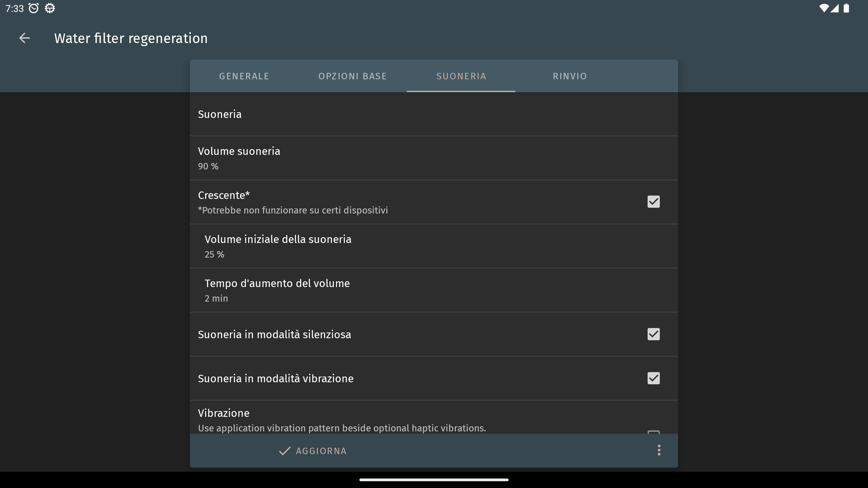Toggle the Crescente checkbox
The width and height of the screenshot is (868, 488).
653,202
